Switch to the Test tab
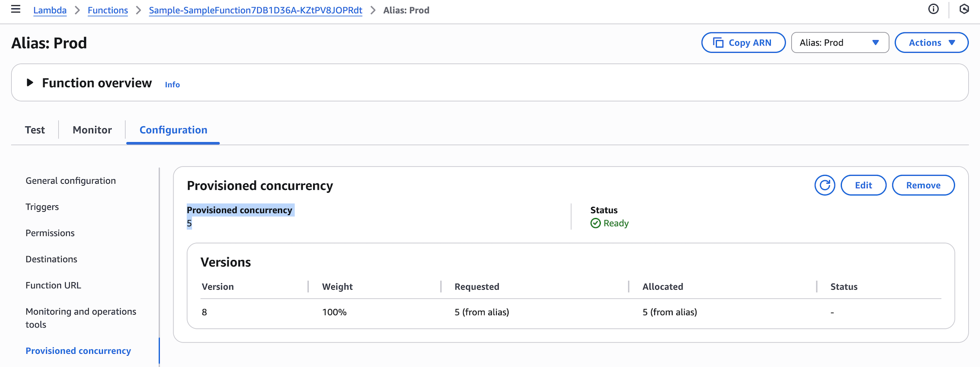The height and width of the screenshot is (367, 980). coord(35,130)
